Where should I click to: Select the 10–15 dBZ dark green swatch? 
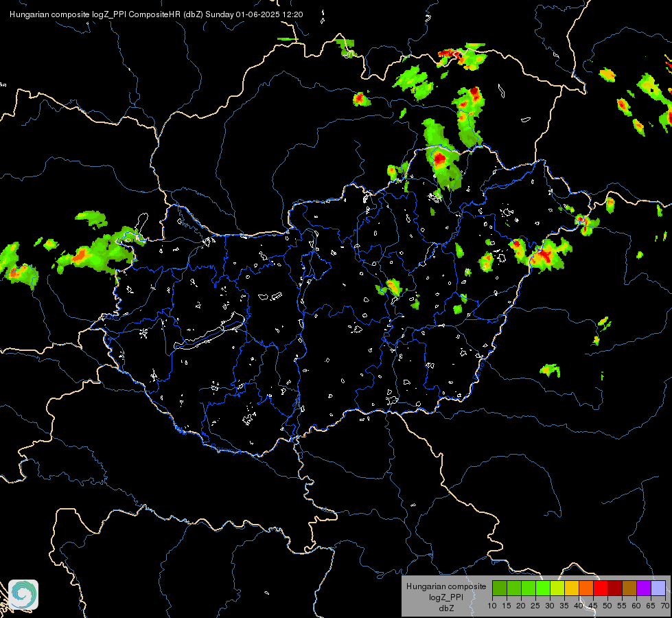point(499,588)
